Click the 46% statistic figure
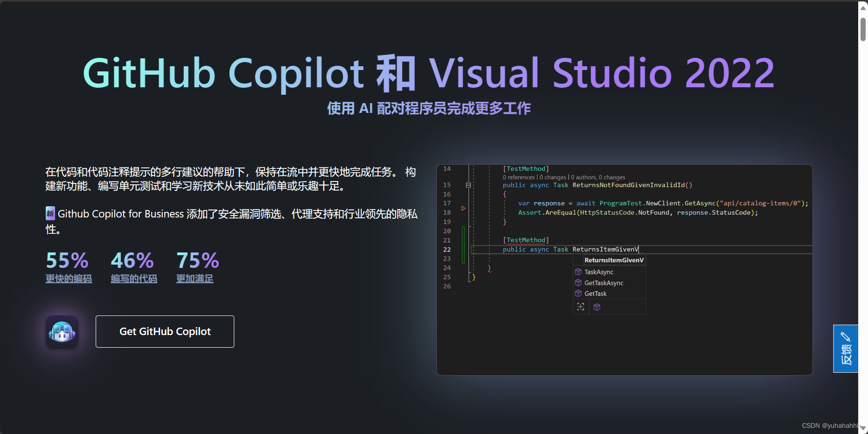The image size is (868, 434). point(132,260)
